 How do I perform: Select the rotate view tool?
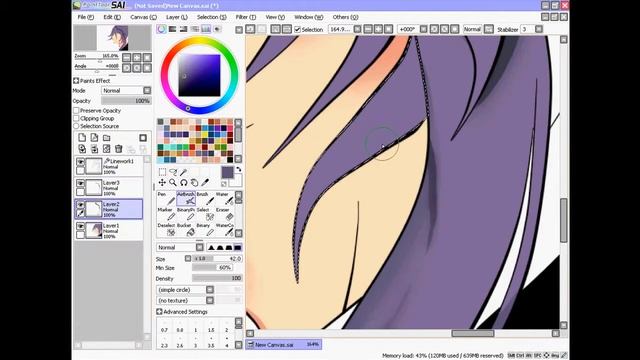[x=184, y=182]
